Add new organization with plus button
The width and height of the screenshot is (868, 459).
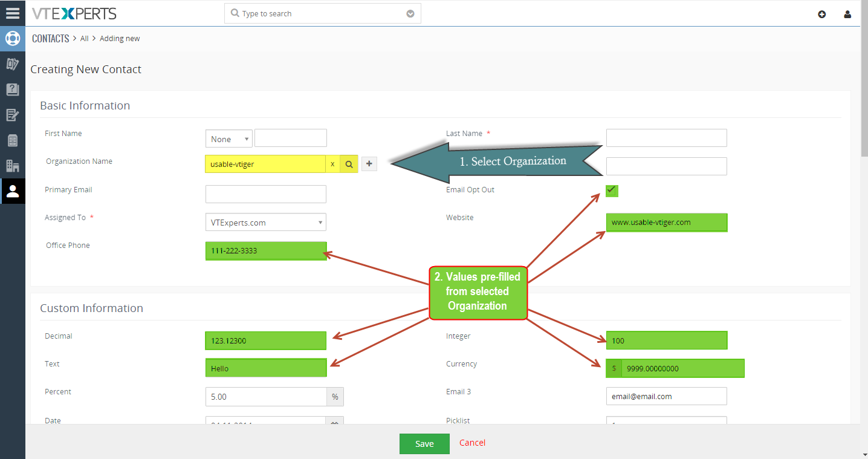369,164
